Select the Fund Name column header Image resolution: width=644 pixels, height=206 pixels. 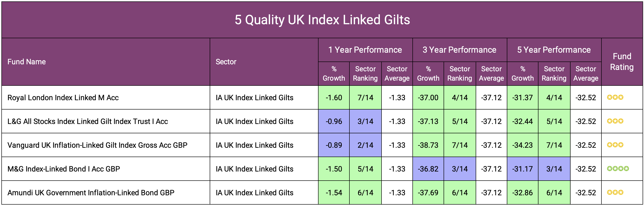(x=27, y=62)
